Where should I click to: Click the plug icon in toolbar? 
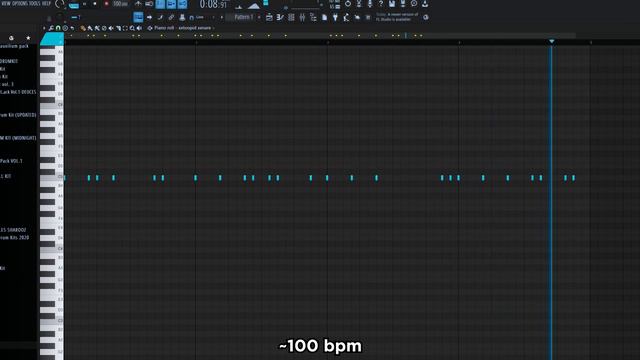335,17
